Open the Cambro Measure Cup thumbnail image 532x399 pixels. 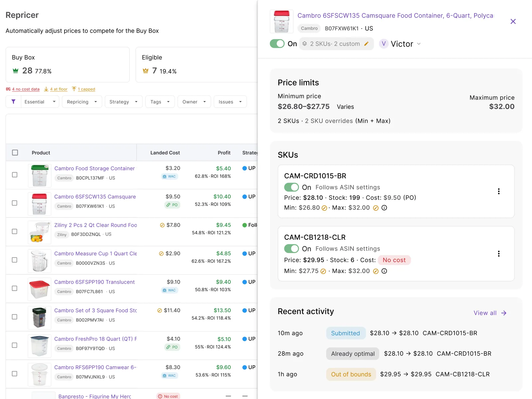pyautogui.click(x=40, y=261)
